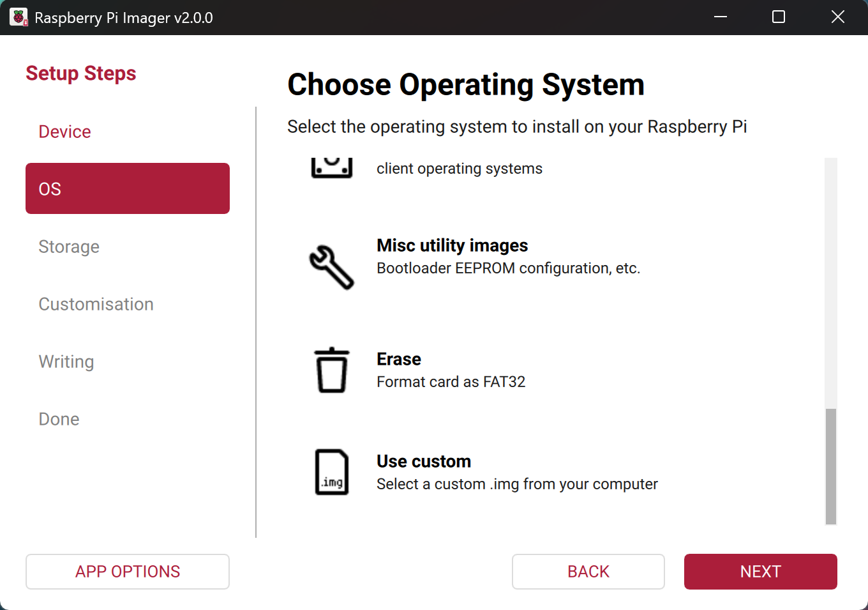Click the Raspberry Pi logo in title bar
This screenshot has height=610, width=868.
pos(19,17)
